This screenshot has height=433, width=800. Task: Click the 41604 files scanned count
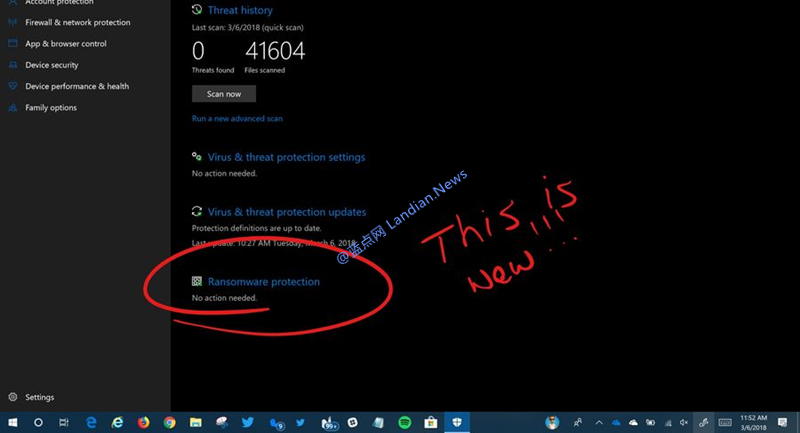click(275, 51)
